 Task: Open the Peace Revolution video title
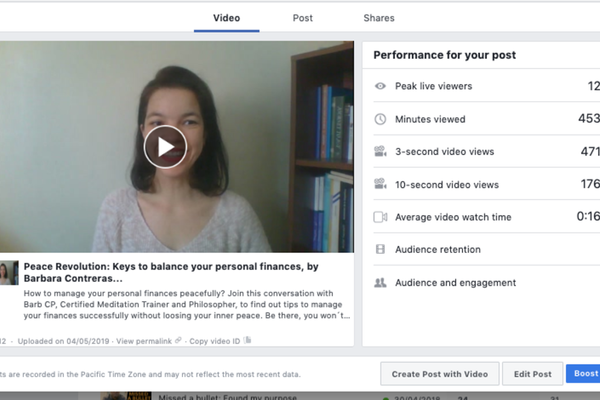pos(171,272)
